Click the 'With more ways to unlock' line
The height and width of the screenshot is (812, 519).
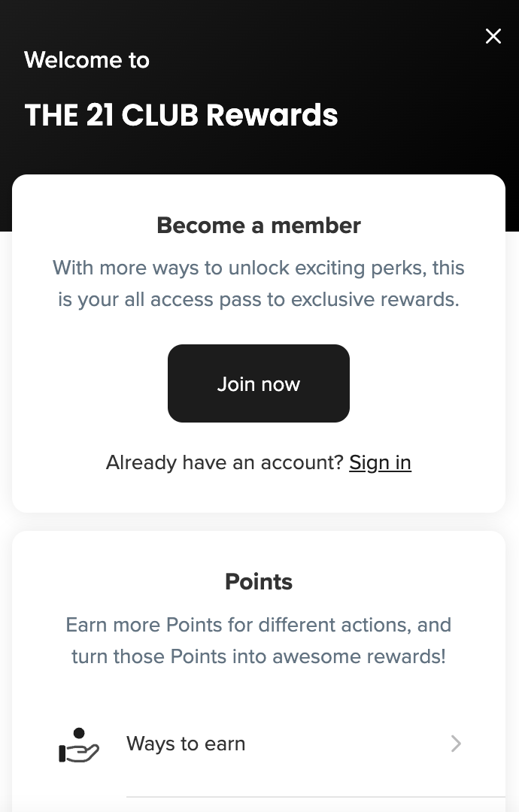(259, 268)
